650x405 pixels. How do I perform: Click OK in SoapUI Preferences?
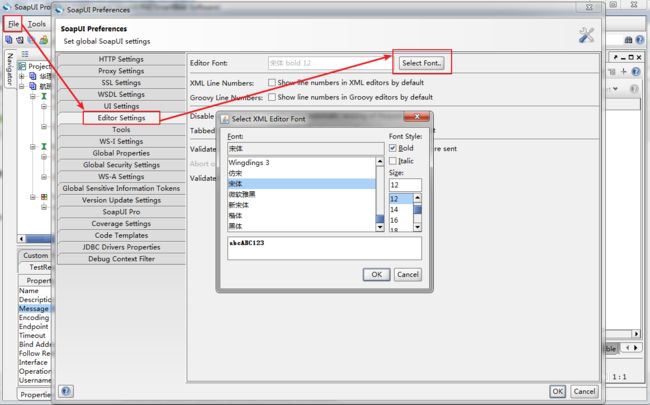tap(558, 391)
